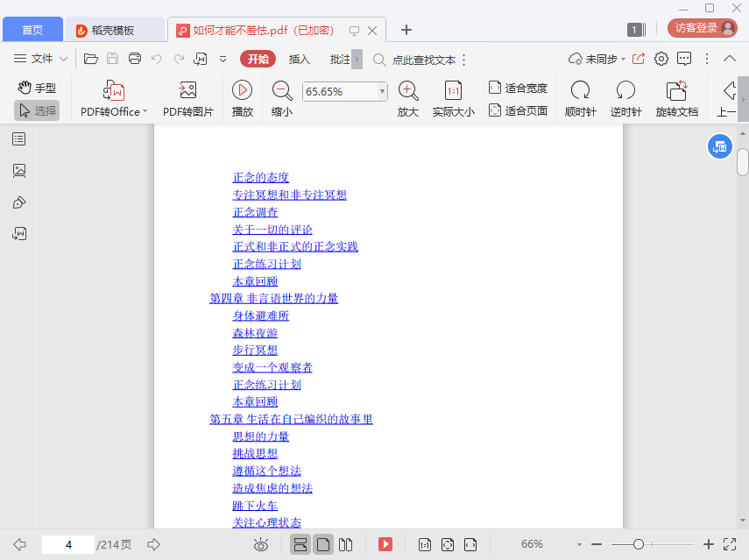Expand toolbar overflow at right edge
Viewport: 749px width, 560px height.
[743, 99]
